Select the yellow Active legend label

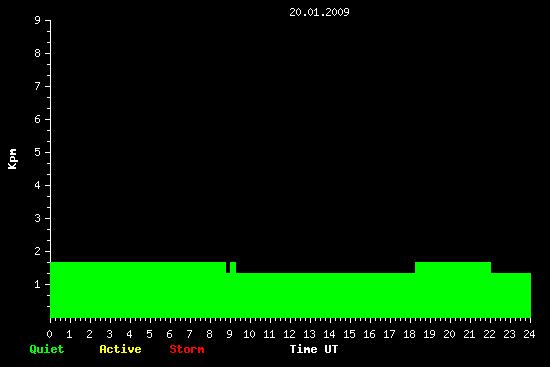(x=120, y=349)
